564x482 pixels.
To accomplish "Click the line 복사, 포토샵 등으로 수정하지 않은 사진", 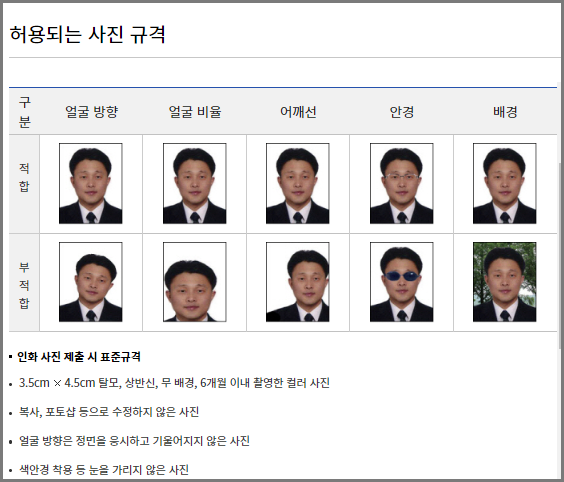I will (109, 412).
